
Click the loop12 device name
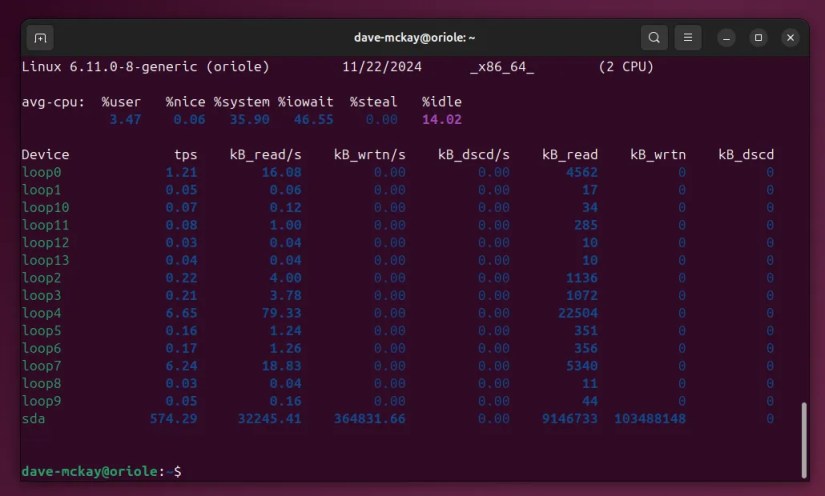(45, 243)
